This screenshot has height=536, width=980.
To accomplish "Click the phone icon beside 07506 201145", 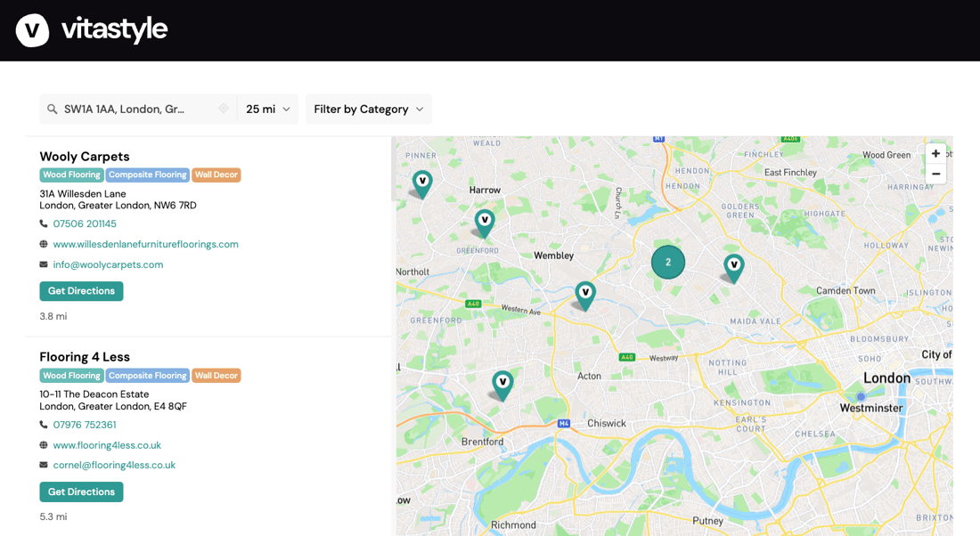I will tap(43, 223).
